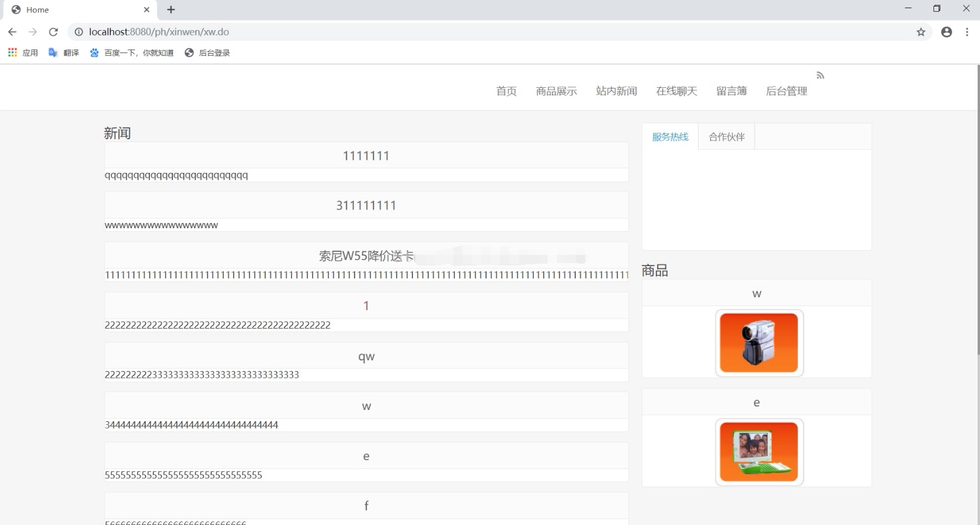
Task: Click the 22222222333333 news summary text
Action: coord(202,375)
